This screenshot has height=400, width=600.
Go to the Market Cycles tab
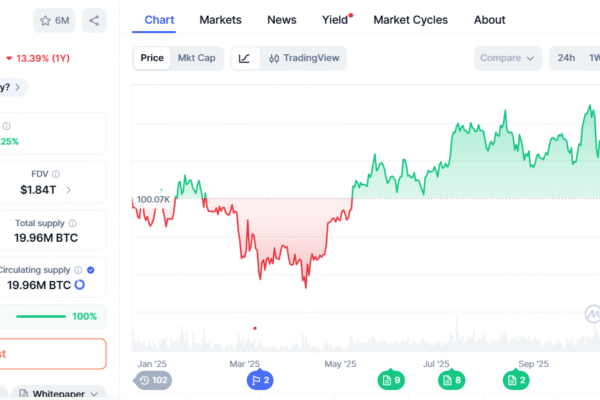410,20
